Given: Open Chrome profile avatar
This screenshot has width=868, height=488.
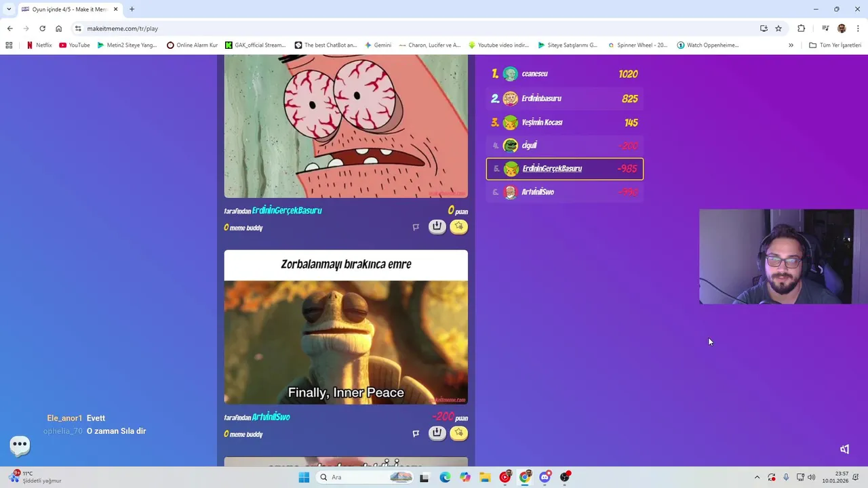Looking at the screenshot, I should click(x=842, y=28).
